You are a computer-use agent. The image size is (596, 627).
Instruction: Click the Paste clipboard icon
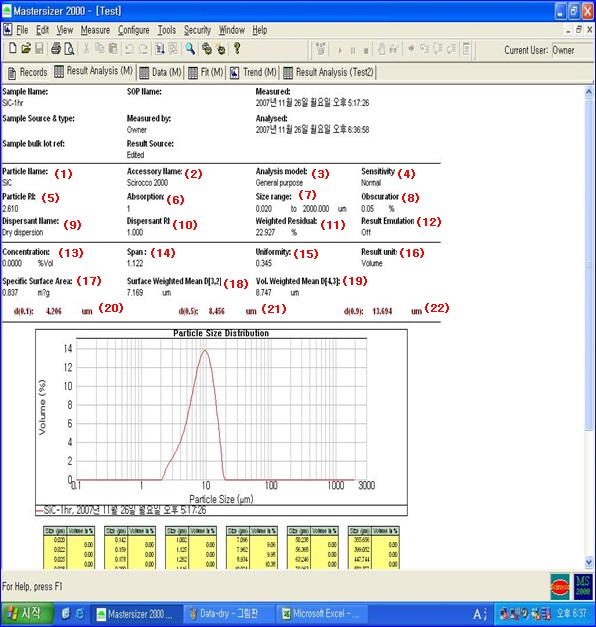point(113,49)
